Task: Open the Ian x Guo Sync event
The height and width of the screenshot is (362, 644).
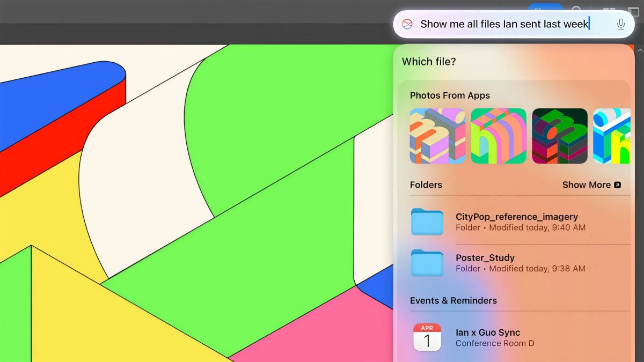Action: pyautogui.click(x=520, y=338)
